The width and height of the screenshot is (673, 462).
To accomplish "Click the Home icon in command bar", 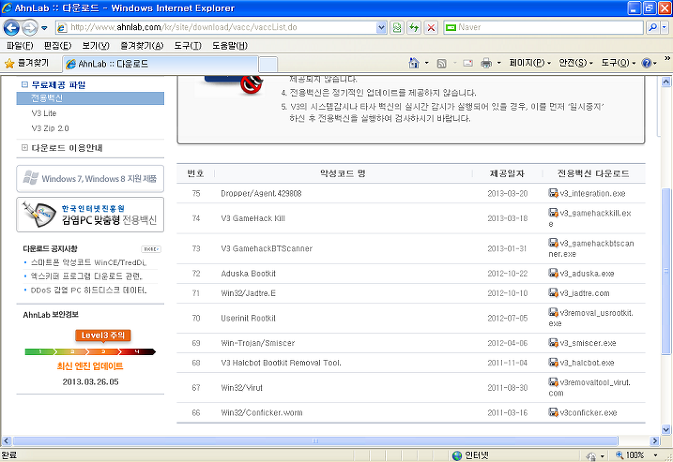I will click(x=414, y=63).
